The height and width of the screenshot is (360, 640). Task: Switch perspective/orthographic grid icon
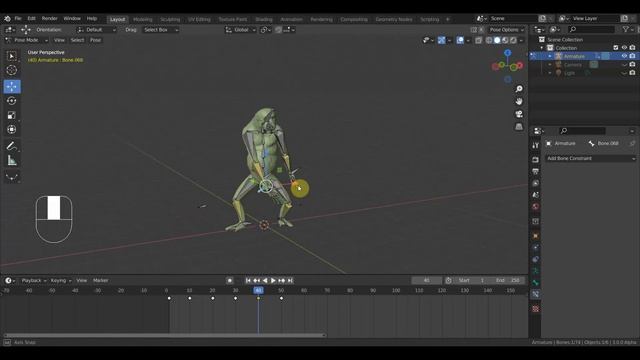point(519,127)
